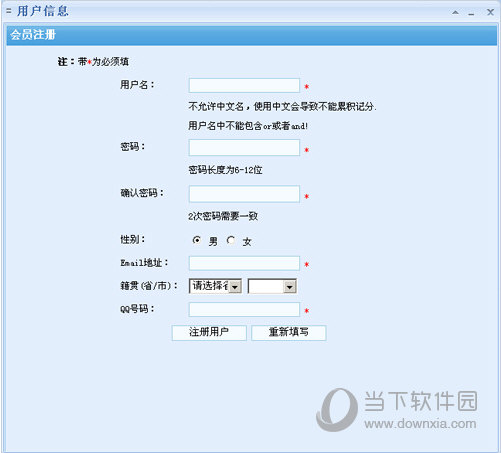Click the collapse-up arrow in the title bar
Screen dimensions: 501x453
(455, 13)
